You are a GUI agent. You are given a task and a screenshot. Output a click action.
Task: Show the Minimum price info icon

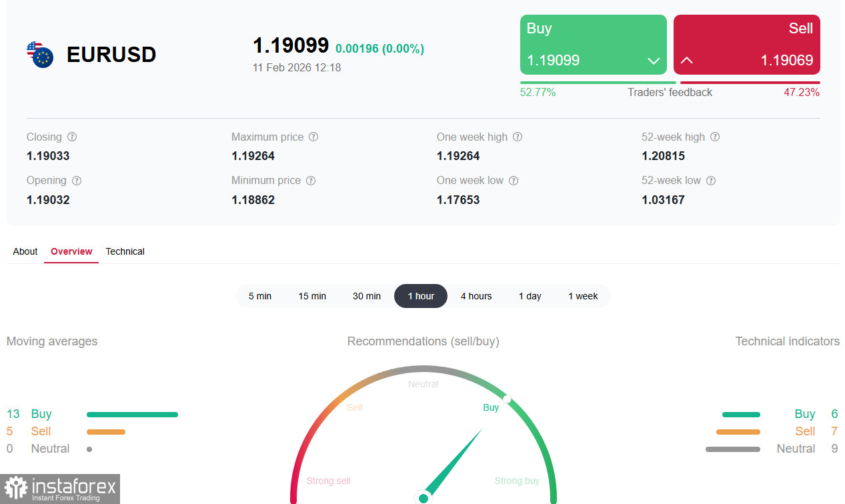(x=311, y=180)
